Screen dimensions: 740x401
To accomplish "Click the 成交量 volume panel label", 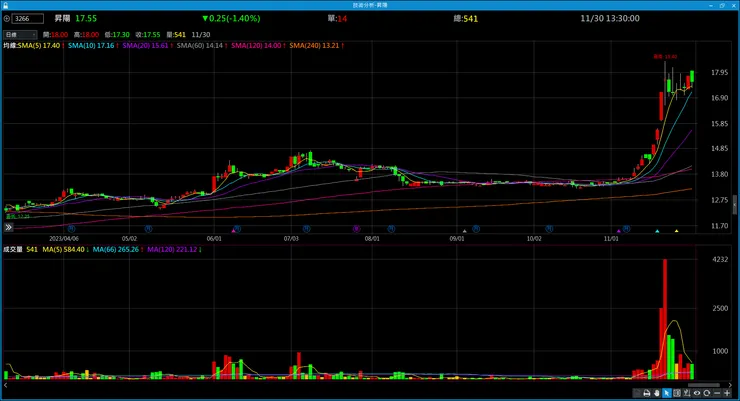I will coord(13,250).
